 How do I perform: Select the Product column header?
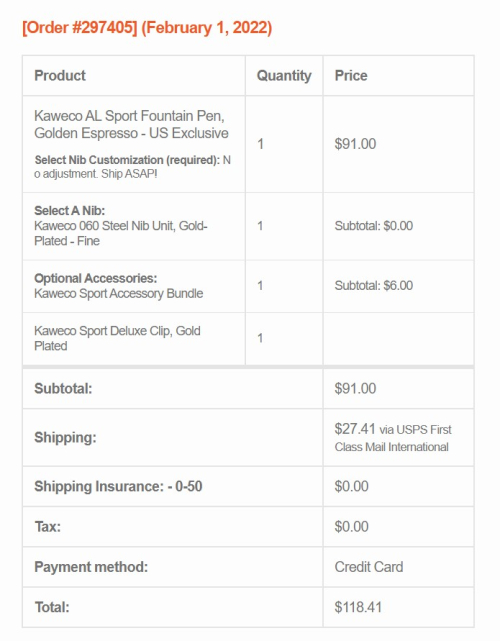60,76
